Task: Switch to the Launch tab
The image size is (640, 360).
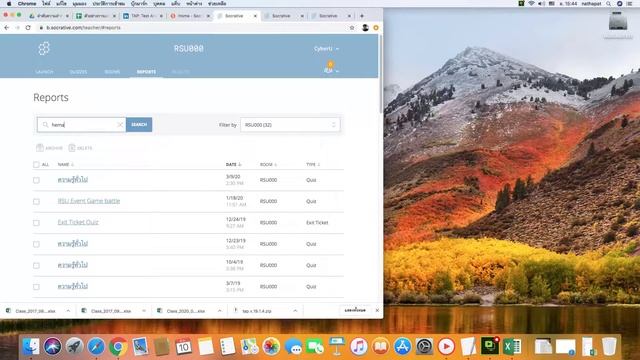Action: coord(44,72)
